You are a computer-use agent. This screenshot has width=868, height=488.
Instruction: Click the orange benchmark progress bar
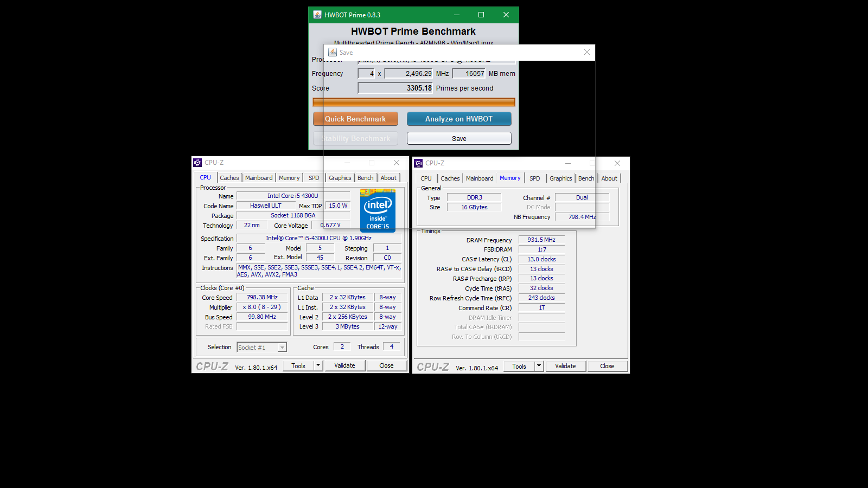[x=414, y=102]
